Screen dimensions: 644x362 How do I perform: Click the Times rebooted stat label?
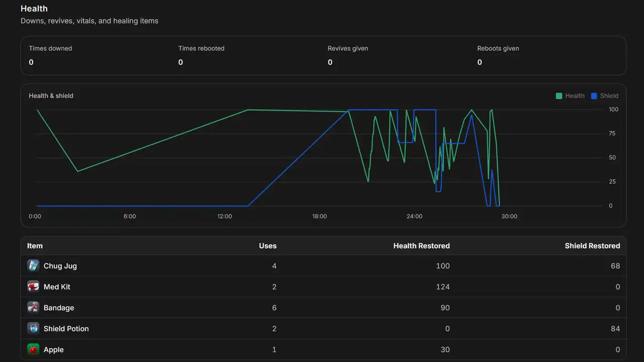[x=201, y=48]
